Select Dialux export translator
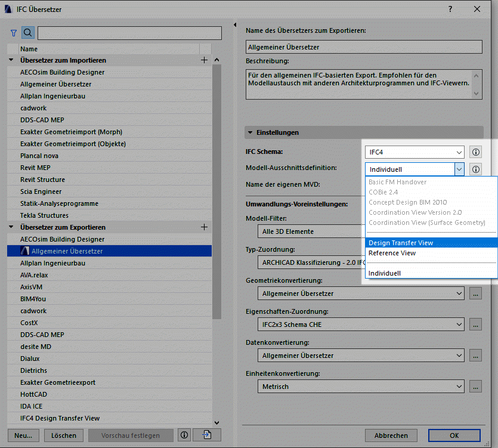498x448 pixels. tap(110, 359)
